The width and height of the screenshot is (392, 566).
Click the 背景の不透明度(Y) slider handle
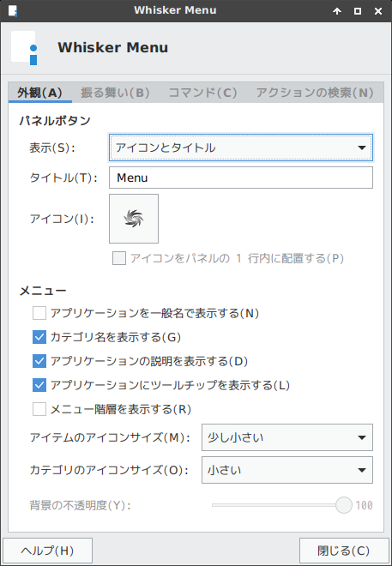click(x=344, y=505)
